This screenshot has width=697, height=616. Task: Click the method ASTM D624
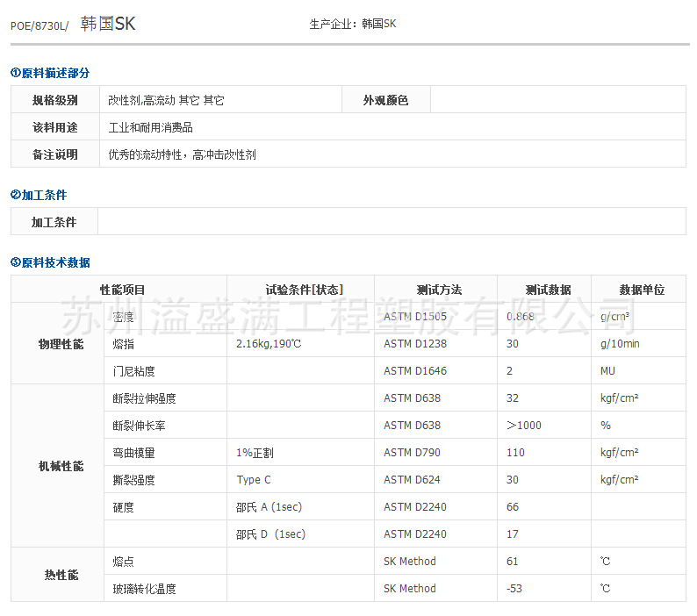(x=412, y=480)
